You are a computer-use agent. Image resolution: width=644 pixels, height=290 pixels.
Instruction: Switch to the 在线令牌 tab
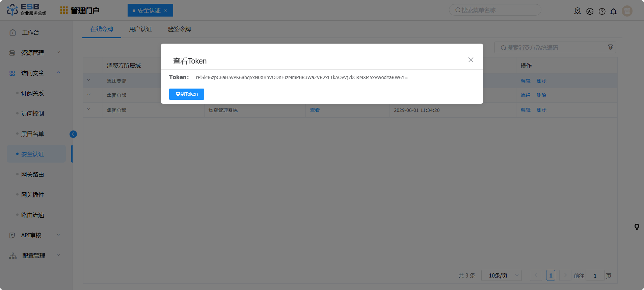point(102,29)
